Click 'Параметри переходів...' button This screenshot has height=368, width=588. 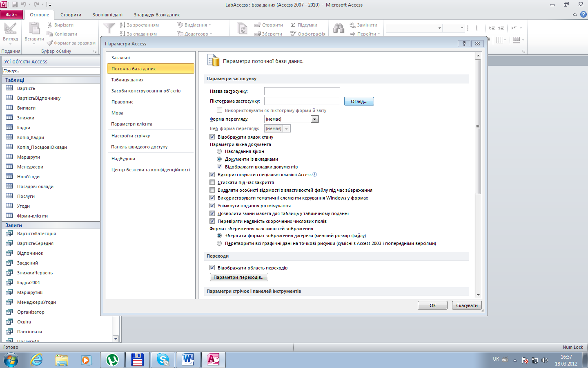point(239,277)
